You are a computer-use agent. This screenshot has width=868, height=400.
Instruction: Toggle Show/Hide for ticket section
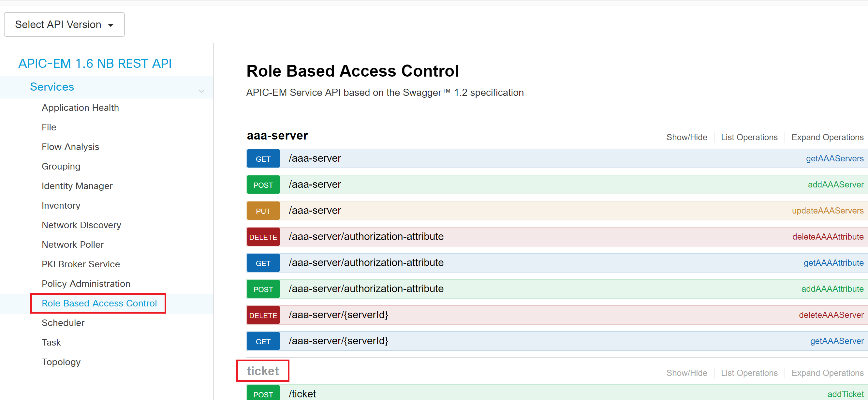click(686, 373)
